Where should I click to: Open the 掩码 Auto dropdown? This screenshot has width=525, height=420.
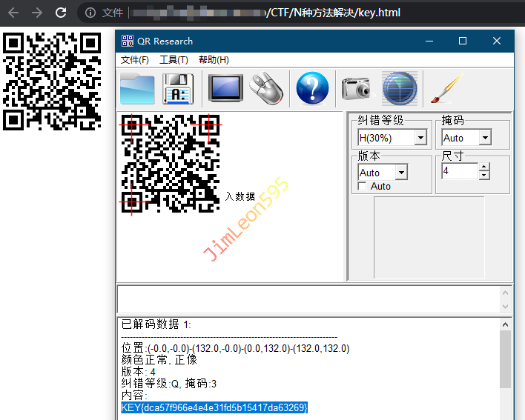click(x=484, y=138)
